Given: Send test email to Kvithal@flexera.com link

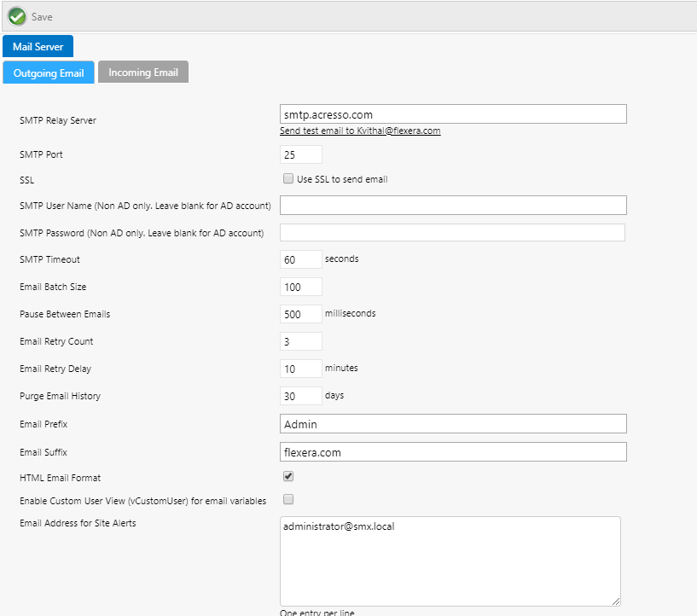Looking at the screenshot, I should 360,131.
